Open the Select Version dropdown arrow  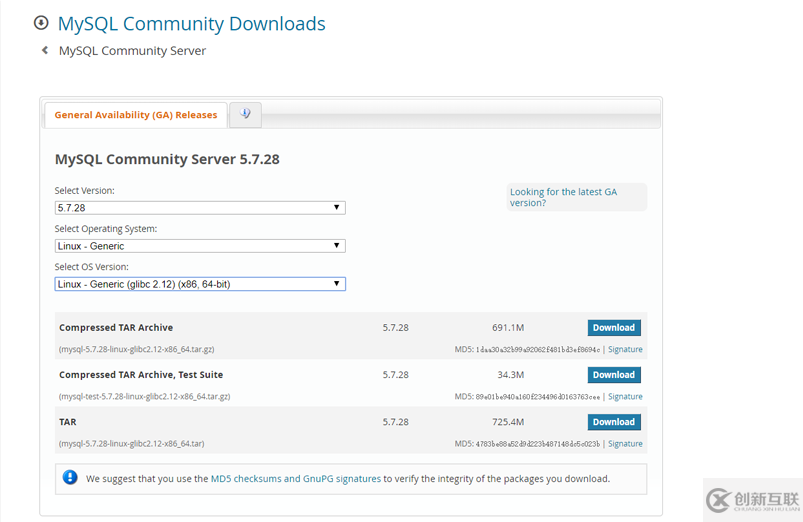336,207
